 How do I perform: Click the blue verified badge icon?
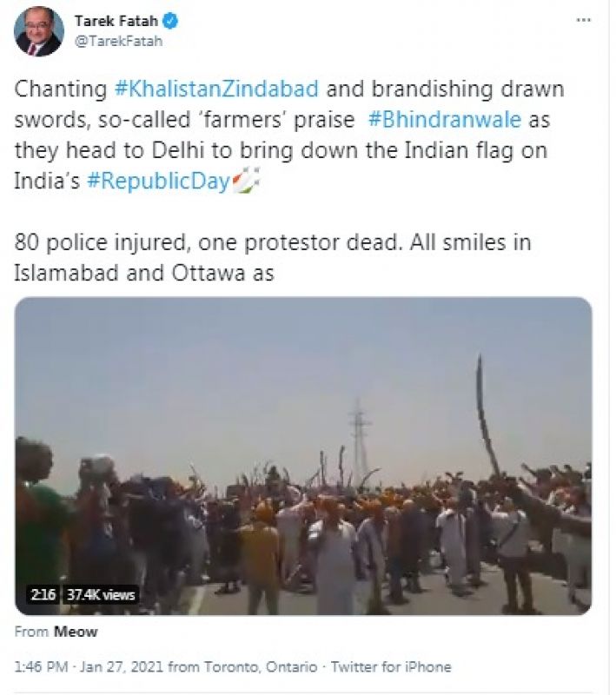pyautogui.click(x=170, y=20)
